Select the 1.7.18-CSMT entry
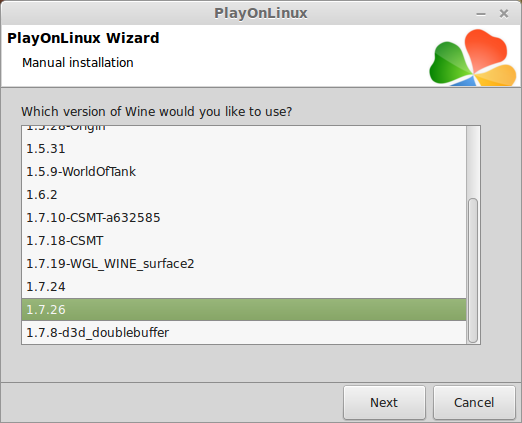Screen dimensions: 522x423 [x=244, y=241]
